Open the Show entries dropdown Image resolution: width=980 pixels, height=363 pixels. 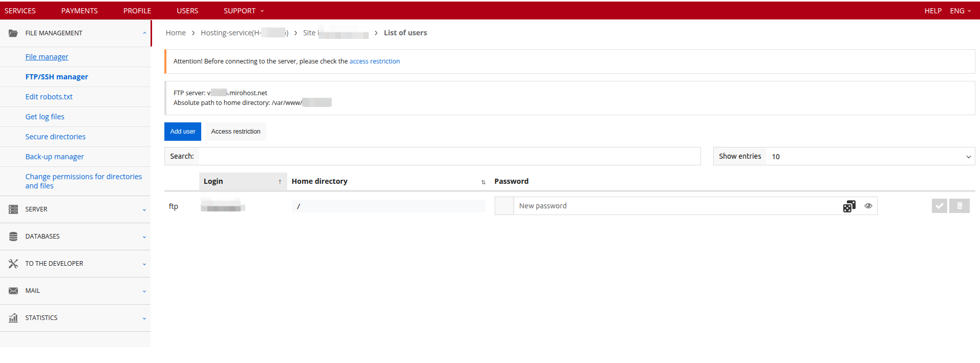click(x=870, y=157)
